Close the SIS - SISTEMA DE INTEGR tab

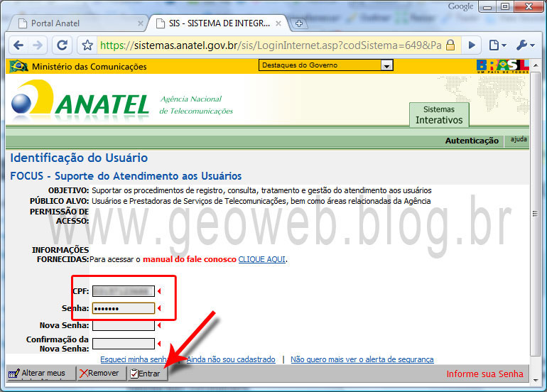[x=278, y=23]
